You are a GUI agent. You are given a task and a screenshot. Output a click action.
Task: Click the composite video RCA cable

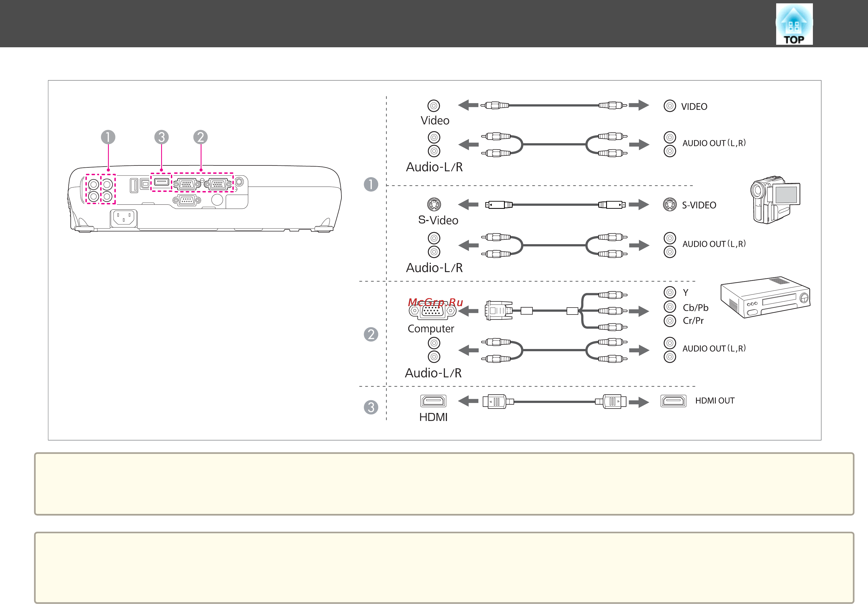(x=554, y=105)
